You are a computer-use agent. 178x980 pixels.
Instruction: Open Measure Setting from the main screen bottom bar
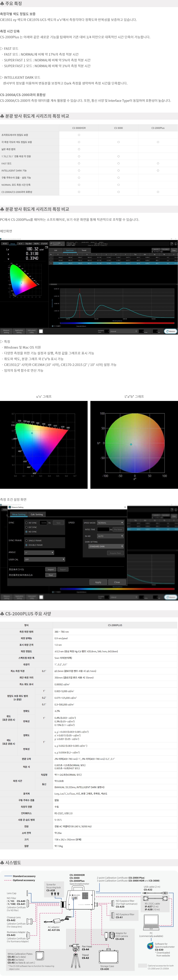(x=6, y=331)
